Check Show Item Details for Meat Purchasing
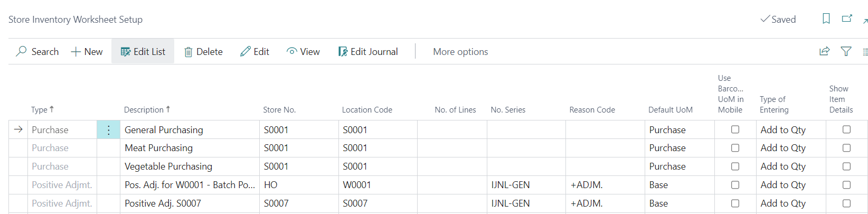Viewport: 868px width, 214px height. click(846, 148)
